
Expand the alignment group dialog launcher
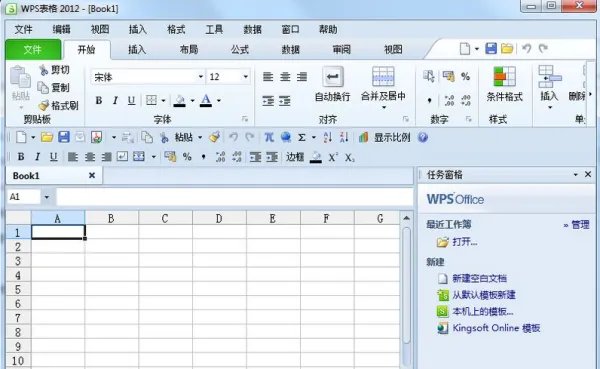406,119
